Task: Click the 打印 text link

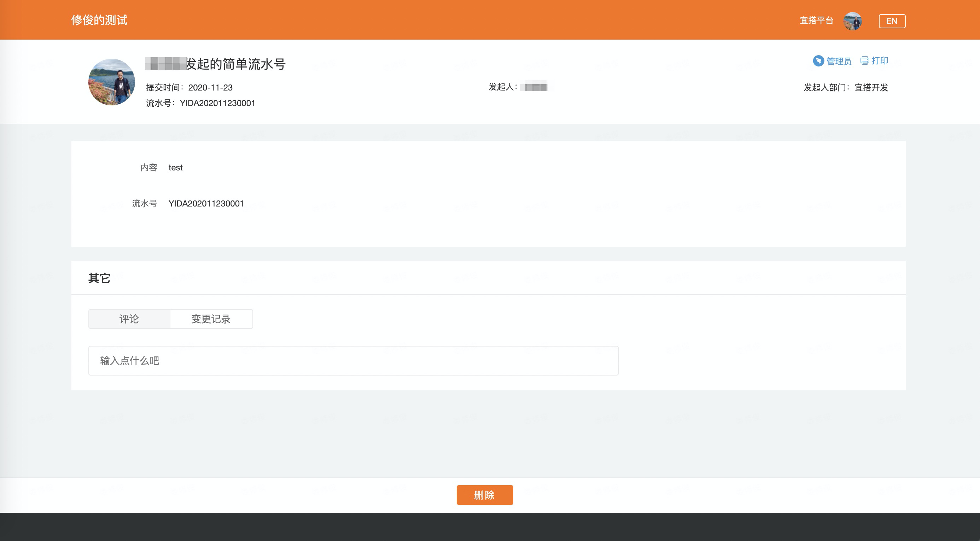Action: 880,60
